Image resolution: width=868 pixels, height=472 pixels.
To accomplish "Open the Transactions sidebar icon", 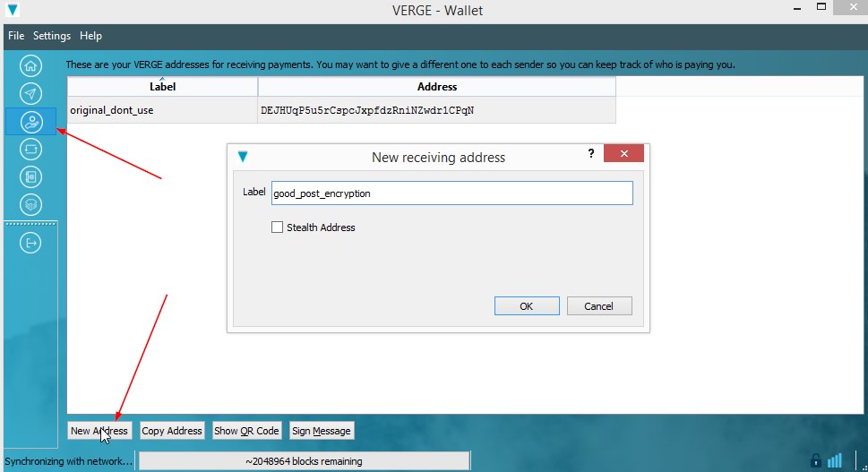I will point(30,149).
